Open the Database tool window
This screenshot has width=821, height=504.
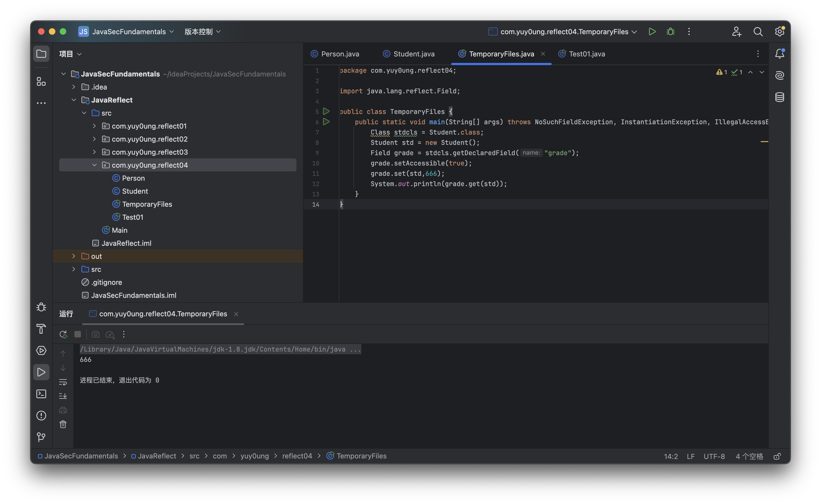pyautogui.click(x=779, y=97)
